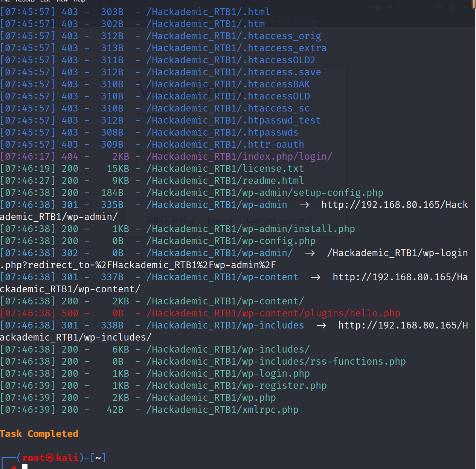Select the wp-admin/setup-config.php path

[x=264, y=192]
